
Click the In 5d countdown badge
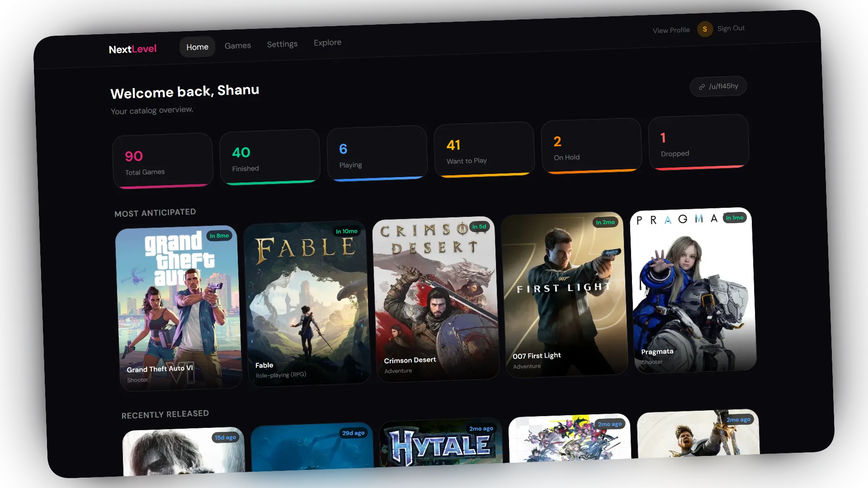pos(479,227)
